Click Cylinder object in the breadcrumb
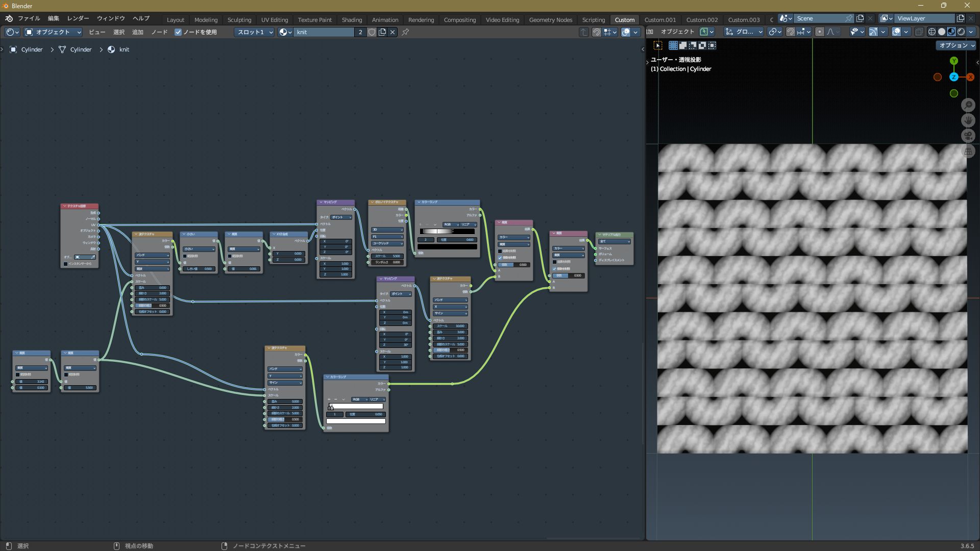The width and height of the screenshot is (980, 551). click(32, 49)
